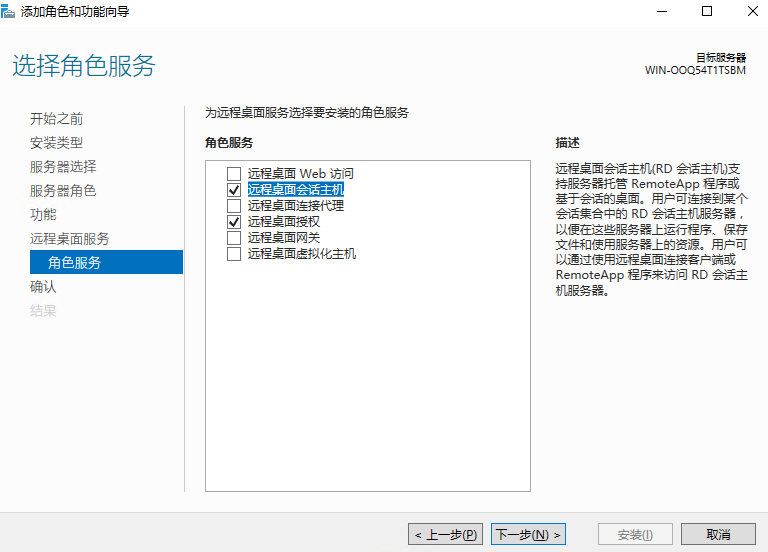Open 远程桌面服务 step
The image size is (768, 552).
[x=70, y=239]
